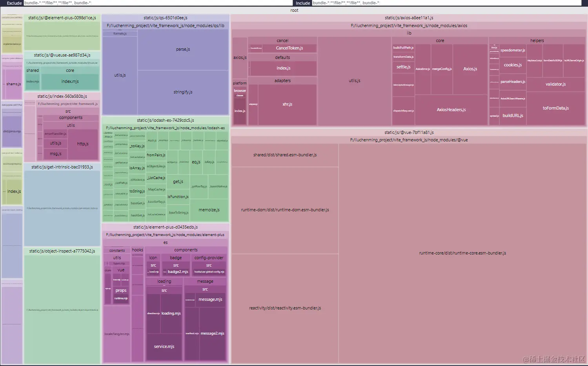The image size is (588, 366).
Task: Click the http.js utils cell
Action: (x=83, y=144)
